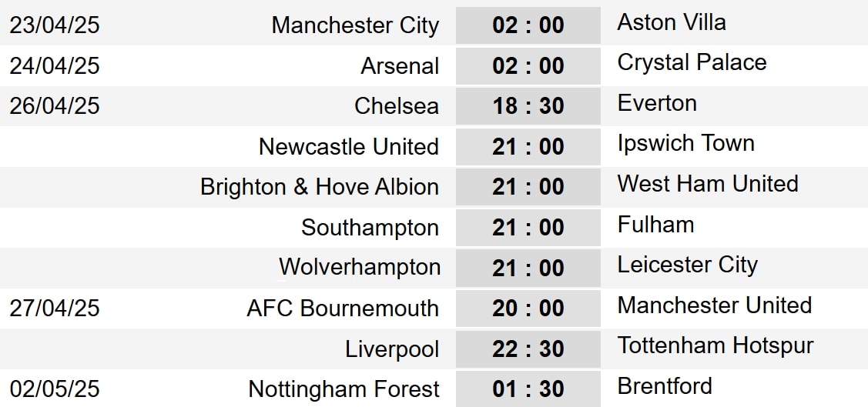
Task: Click the Crystal Palace team name
Action: tap(692, 62)
